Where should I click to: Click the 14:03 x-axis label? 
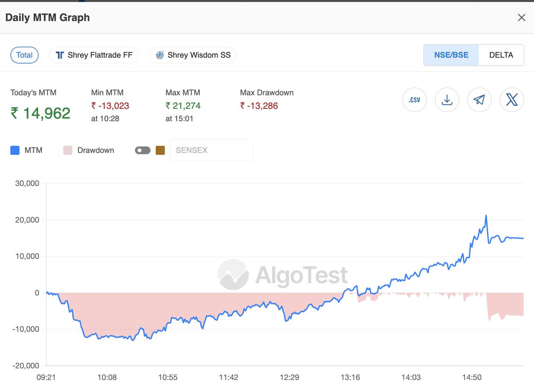coord(411,377)
